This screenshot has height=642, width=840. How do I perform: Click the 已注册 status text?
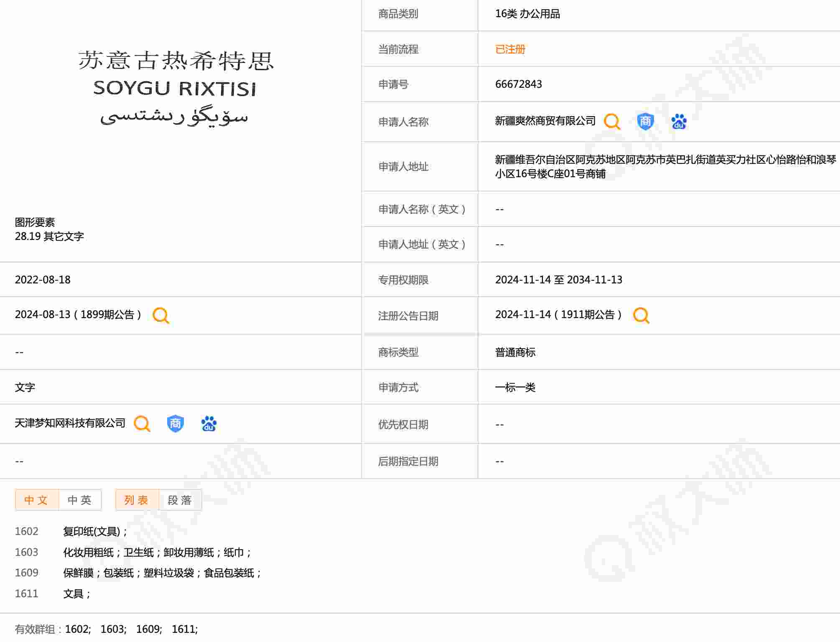(510, 49)
